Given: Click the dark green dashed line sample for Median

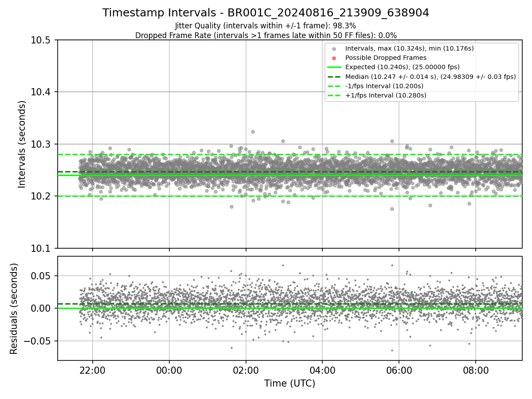Looking at the screenshot, I should point(334,77).
